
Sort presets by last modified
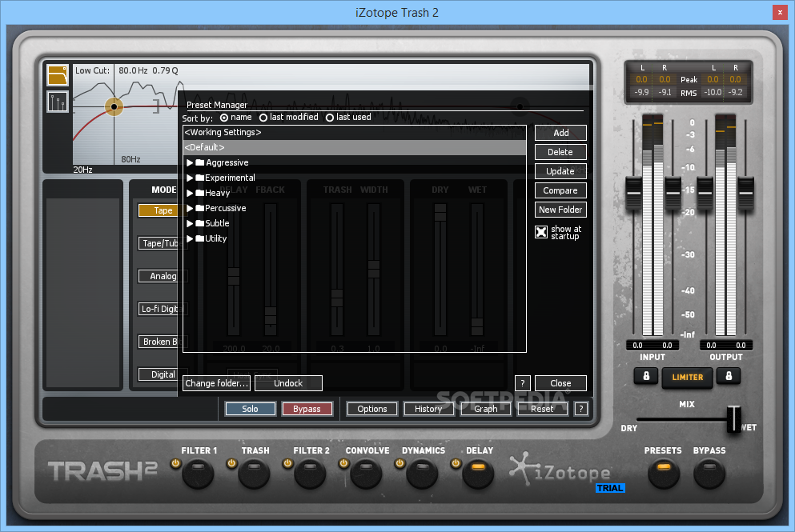click(263, 118)
